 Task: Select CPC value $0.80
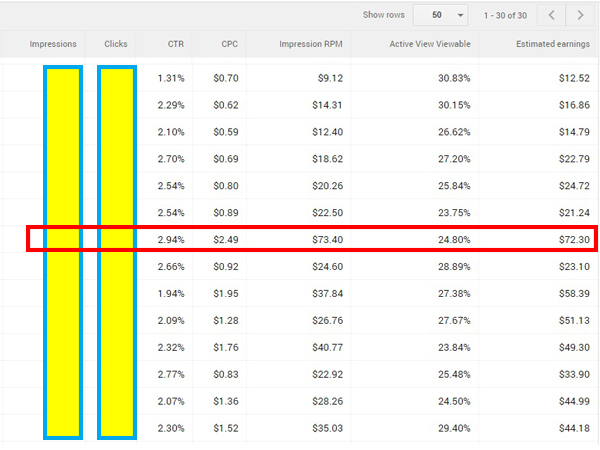[x=226, y=186]
